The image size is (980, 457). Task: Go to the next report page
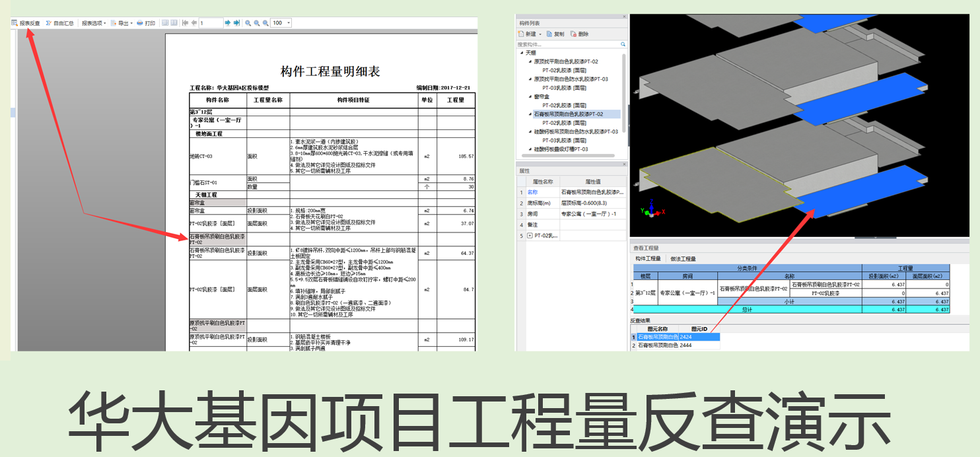click(x=228, y=23)
